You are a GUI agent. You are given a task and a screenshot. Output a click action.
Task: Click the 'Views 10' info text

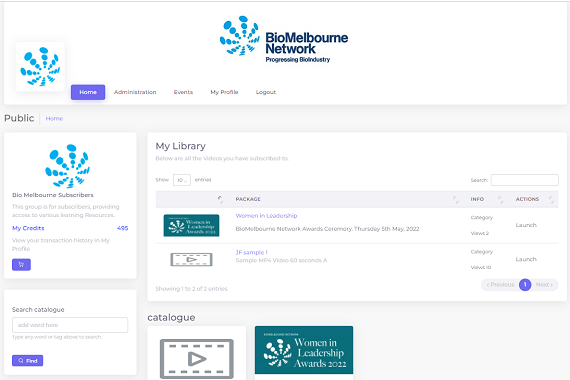click(x=481, y=268)
